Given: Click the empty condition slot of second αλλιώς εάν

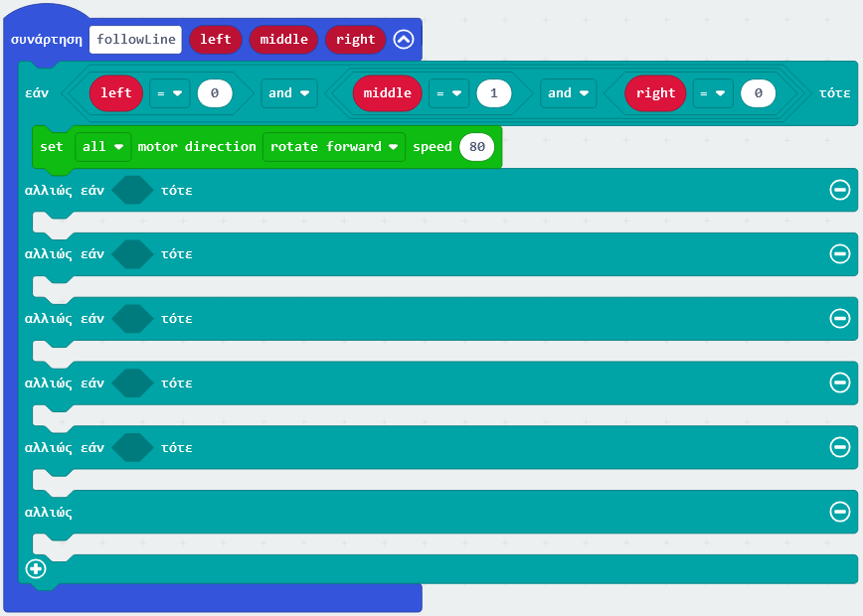Looking at the screenshot, I should (132, 254).
